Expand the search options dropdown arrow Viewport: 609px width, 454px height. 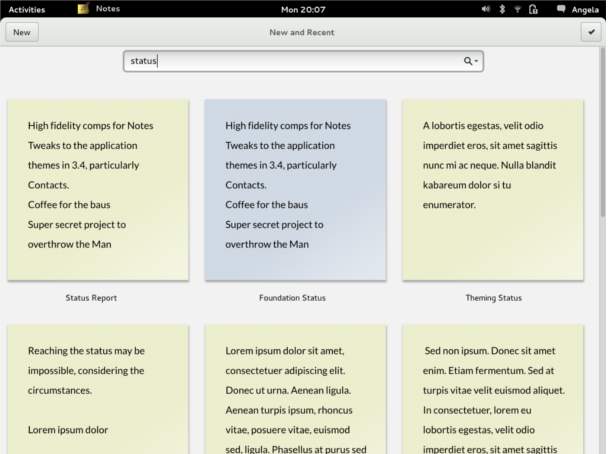pos(476,61)
